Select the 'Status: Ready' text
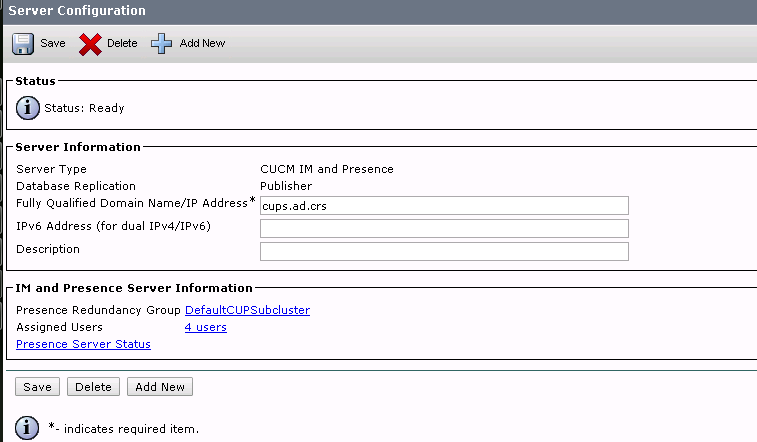 click(x=84, y=108)
